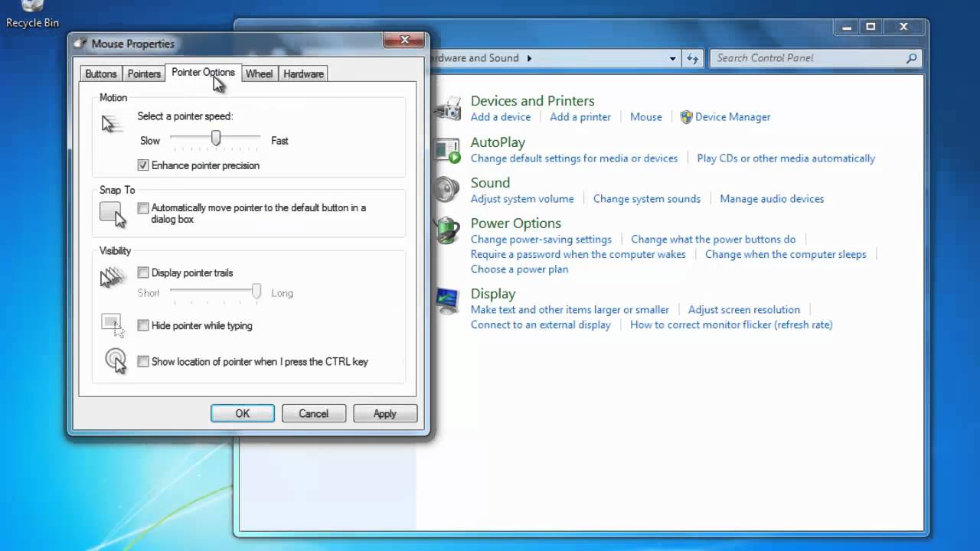The image size is (980, 551).
Task: Open Change power-saving settings link
Action: tap(541, 240)
